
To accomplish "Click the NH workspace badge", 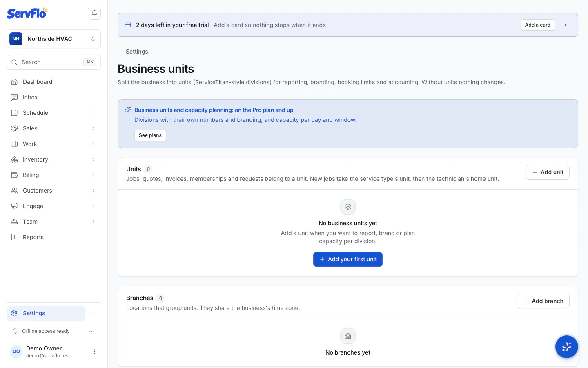I will (16, 39).
